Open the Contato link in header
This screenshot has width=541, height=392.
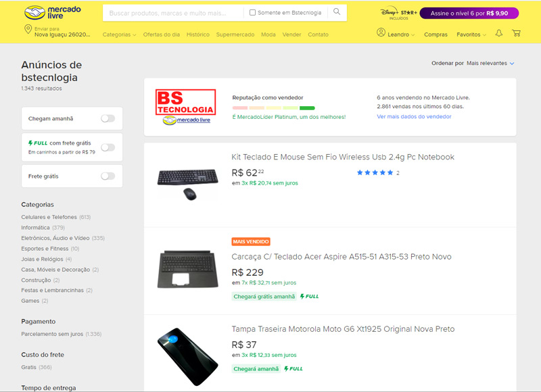[318, 34]
